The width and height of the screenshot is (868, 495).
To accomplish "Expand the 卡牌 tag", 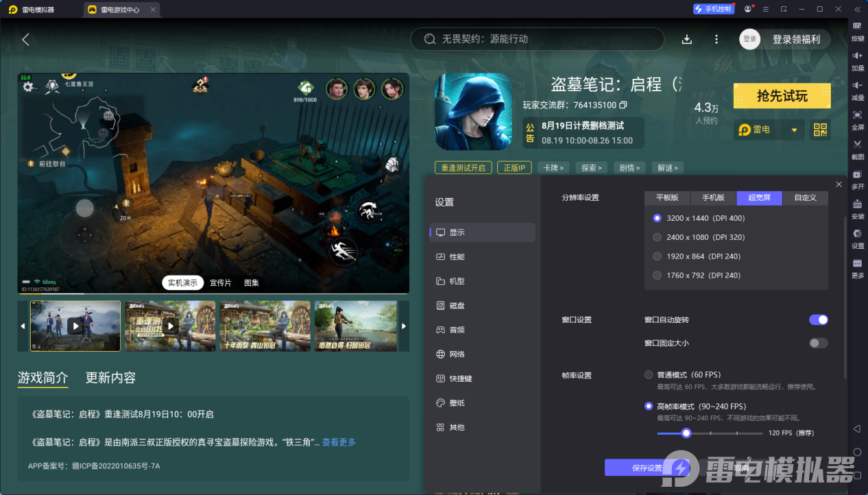I will point(554,168).
